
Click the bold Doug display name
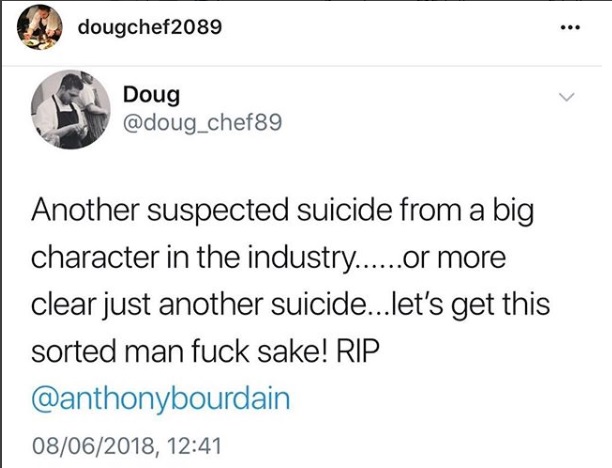tap(151, 95)
